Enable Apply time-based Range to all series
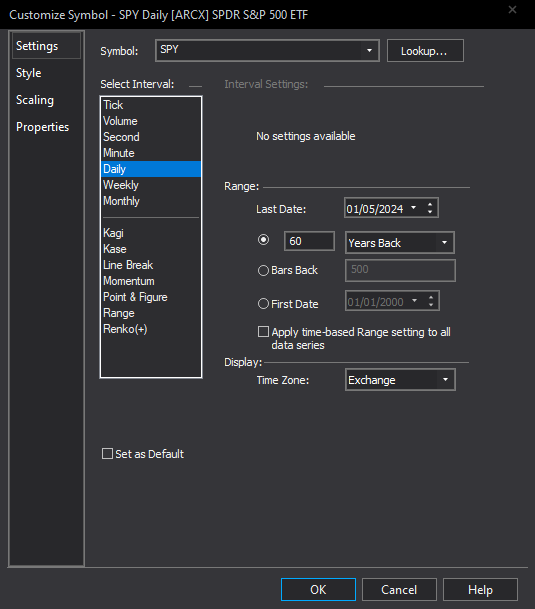Image resolution: width=535 pixels, height=609 pixels. [x=263, y=332]
